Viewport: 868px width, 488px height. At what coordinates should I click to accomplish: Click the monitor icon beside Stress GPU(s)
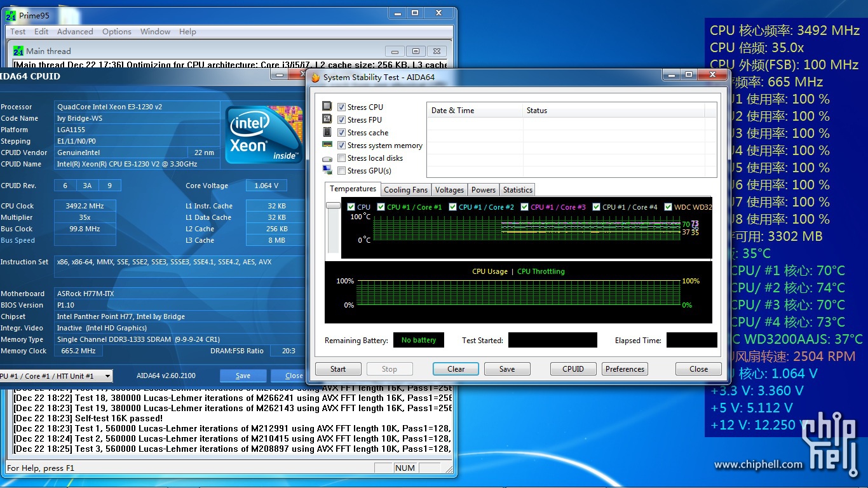coord(327,170)
